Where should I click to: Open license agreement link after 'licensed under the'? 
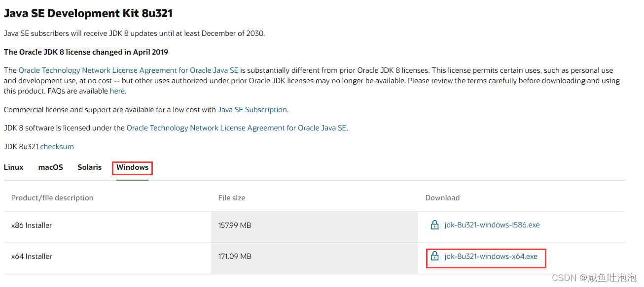pyautogui.click(x=236, y=128)
